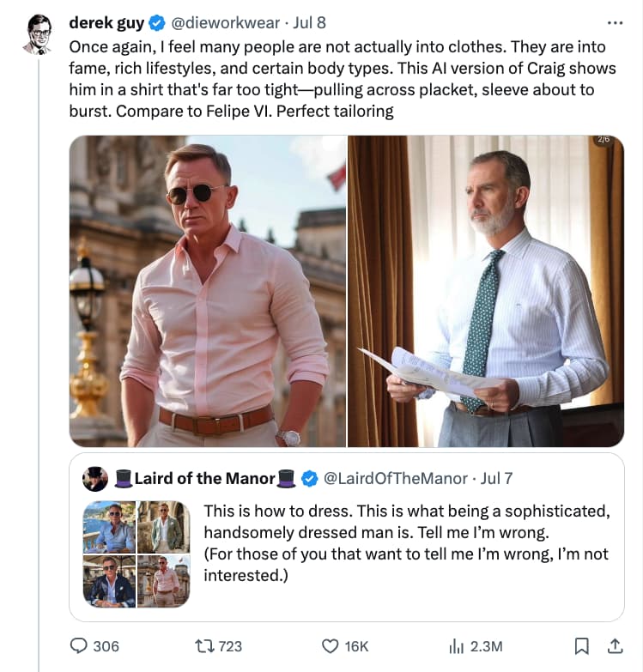643x672 pixels.
Task: Click derek guy's blue verified badge
Action: click(157, 22)
